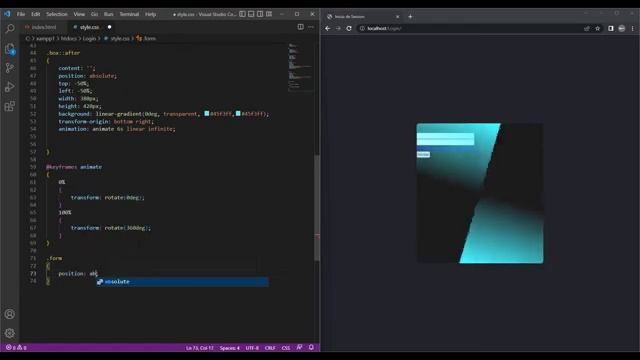
Task: Open the Explorer view in activity bar
Action: [10, 48]
